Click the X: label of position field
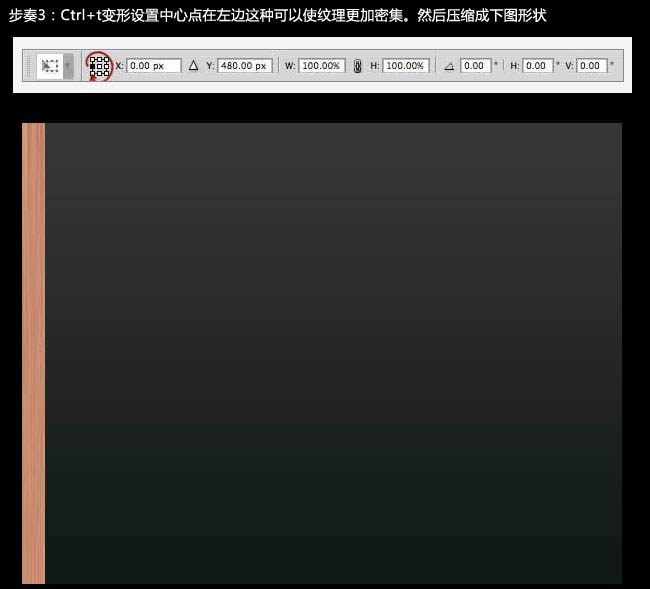 [x=119, y=65]
